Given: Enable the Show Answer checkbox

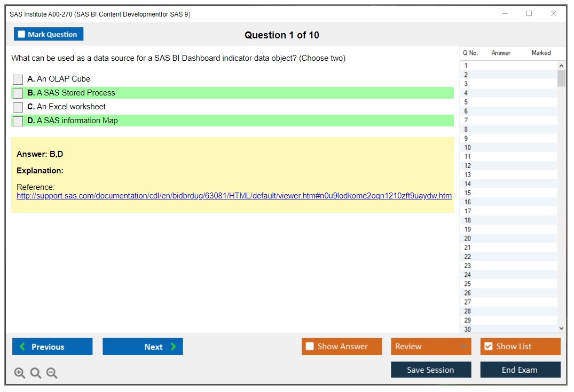Looking at the screenshot, I should click(x=310, y=347).
